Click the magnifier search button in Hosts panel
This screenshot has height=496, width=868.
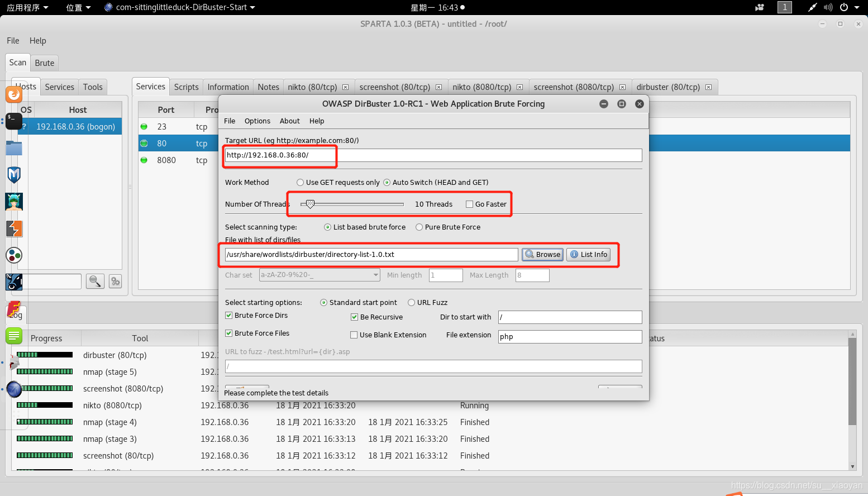[x=95, y=281]
